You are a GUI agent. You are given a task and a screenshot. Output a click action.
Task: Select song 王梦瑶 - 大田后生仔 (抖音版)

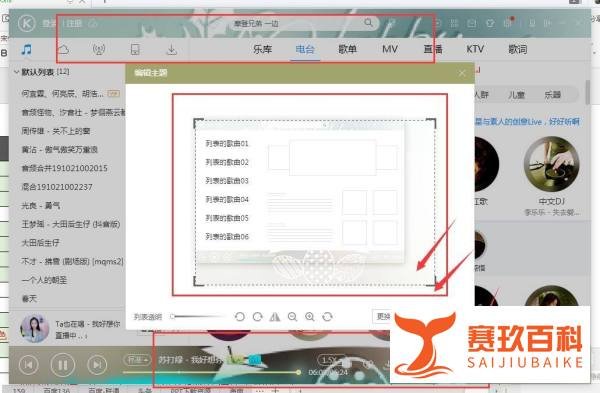coord(71,224)
